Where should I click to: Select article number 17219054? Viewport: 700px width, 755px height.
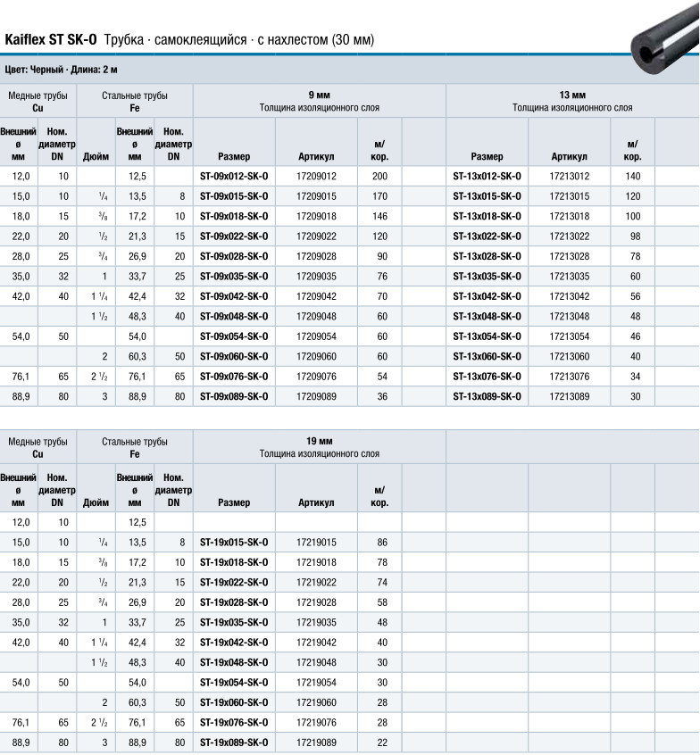[x=316, y=683]
